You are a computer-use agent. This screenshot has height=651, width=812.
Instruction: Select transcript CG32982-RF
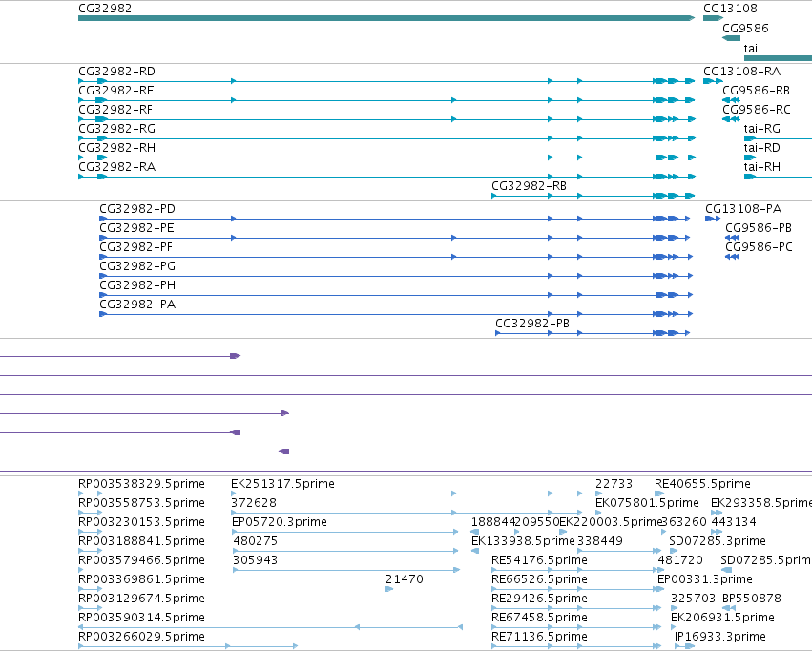[x=386, y=119]
